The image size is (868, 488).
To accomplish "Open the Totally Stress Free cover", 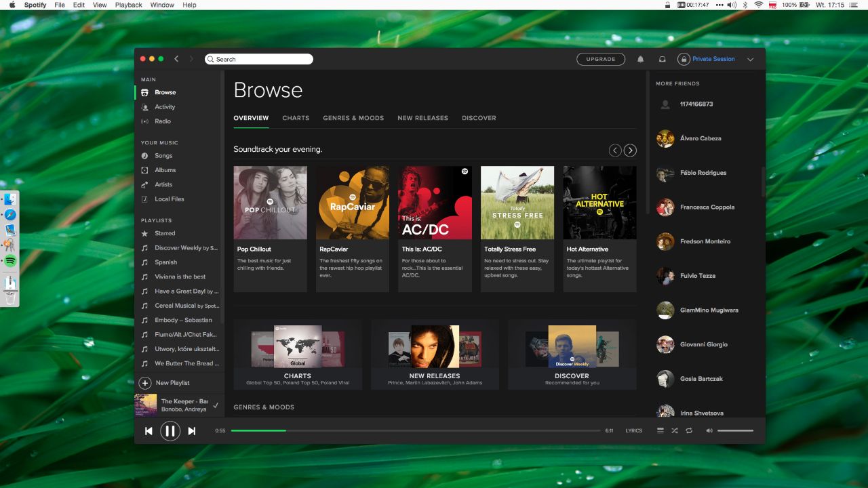I will coord(517,203).
